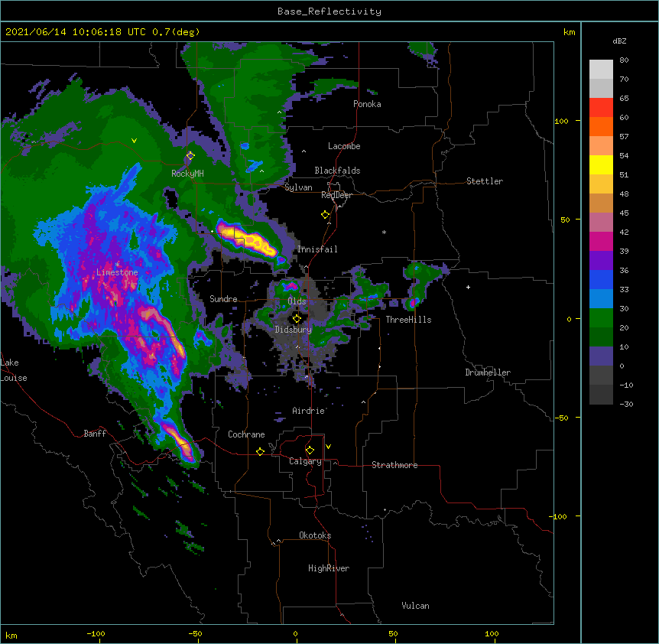This screenshot has width=659, height=644.
Task: Select the brown-orange 45–48 dBZ legend band
Action: coord(601,203)
